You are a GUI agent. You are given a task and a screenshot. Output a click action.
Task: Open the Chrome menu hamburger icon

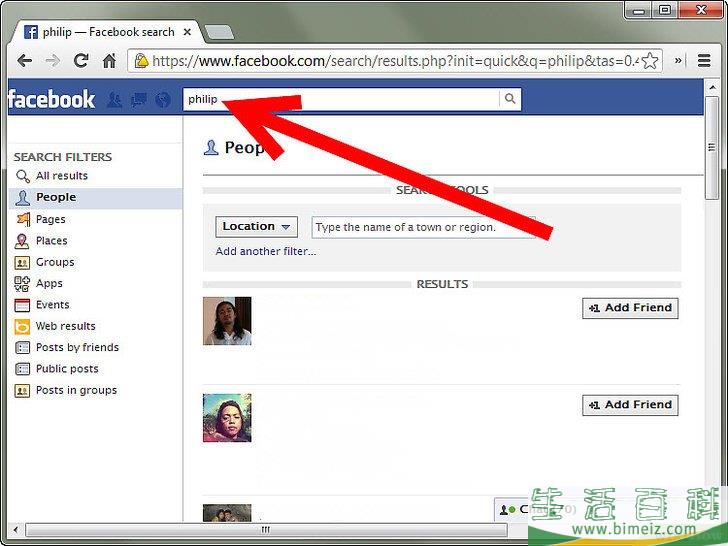[704, 60]
